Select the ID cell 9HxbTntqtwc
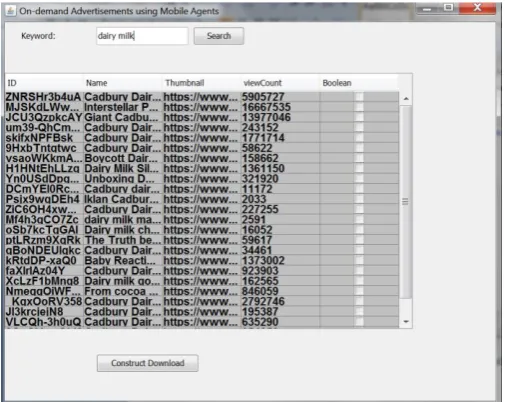This screenshot has width=505, height=402. 44,148
